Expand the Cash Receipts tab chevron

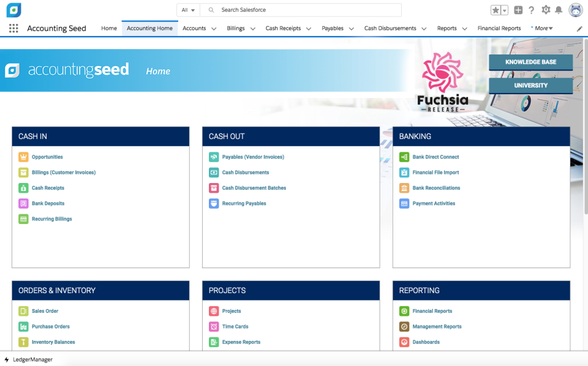click(x=309, y=29)
